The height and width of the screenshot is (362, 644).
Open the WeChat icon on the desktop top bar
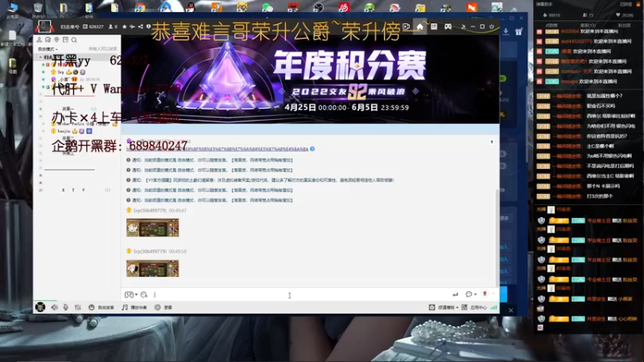tap(267, 7)
